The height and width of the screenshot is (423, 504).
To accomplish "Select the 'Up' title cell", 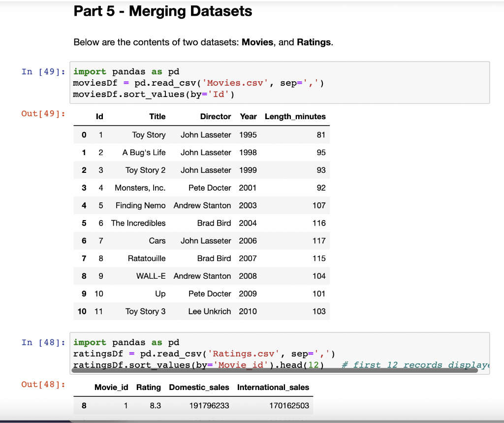I will tap(160, 293).
